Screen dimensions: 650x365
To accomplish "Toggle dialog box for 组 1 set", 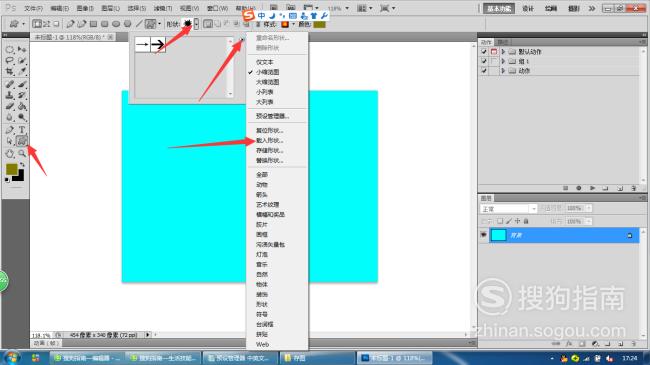I will coord(493,61).
